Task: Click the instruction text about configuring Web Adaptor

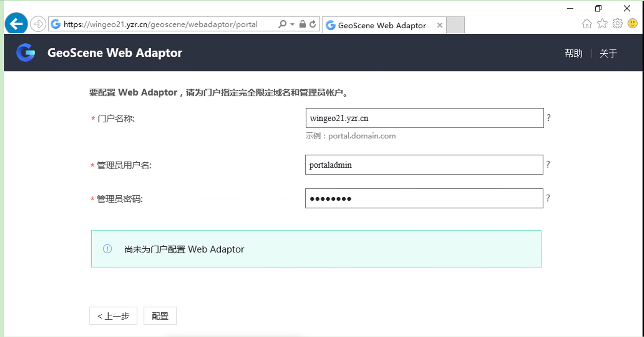Action: (219, 92)
